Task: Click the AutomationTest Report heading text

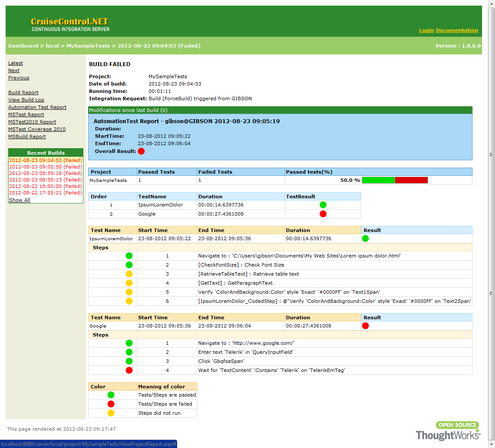Action: (x=187, y=121)
